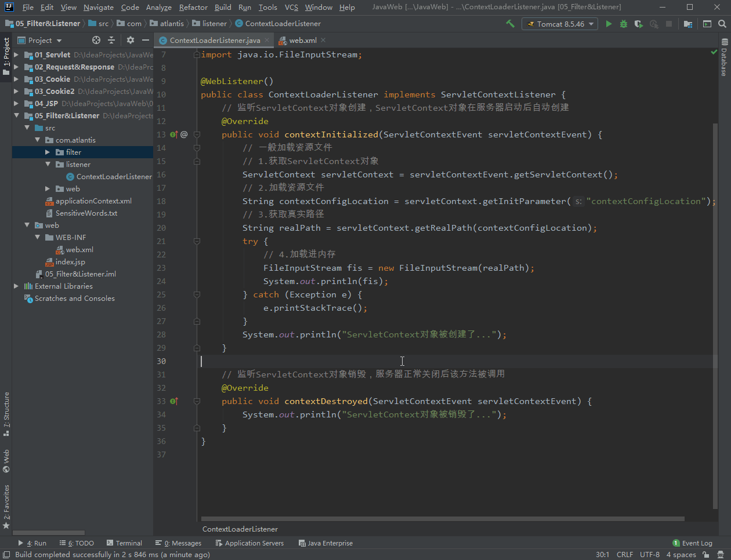This screenshot has width=731, height=560.
Task: Expand the filter package
Action: (x=48, y=152)
